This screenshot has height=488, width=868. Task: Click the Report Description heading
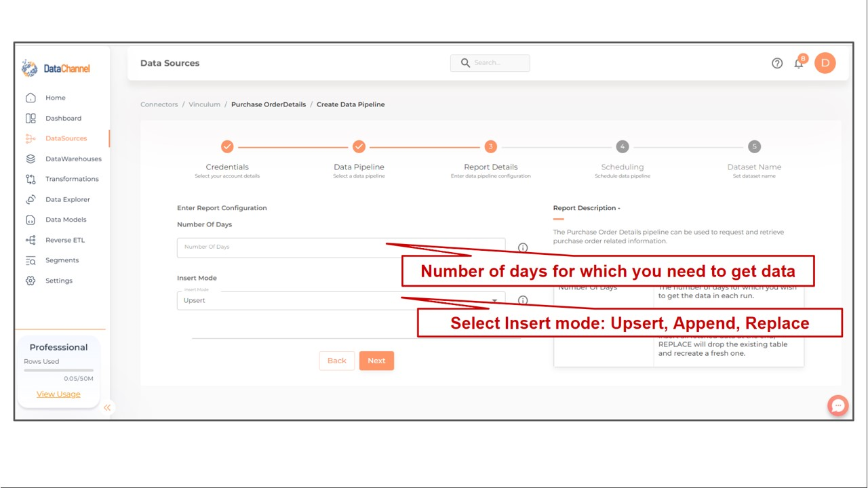pos(587,208)
